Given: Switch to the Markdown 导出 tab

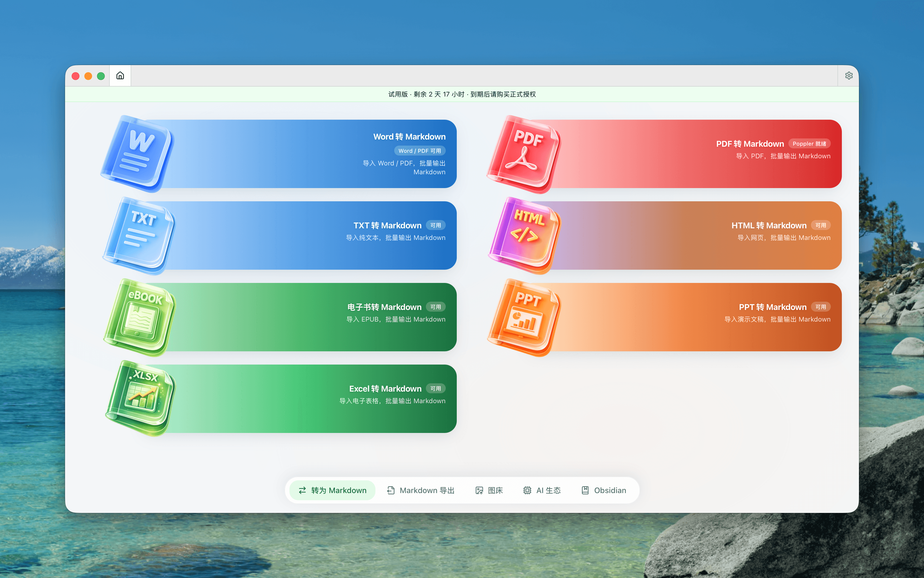Looking at the screenshot, I should (421, 490).
